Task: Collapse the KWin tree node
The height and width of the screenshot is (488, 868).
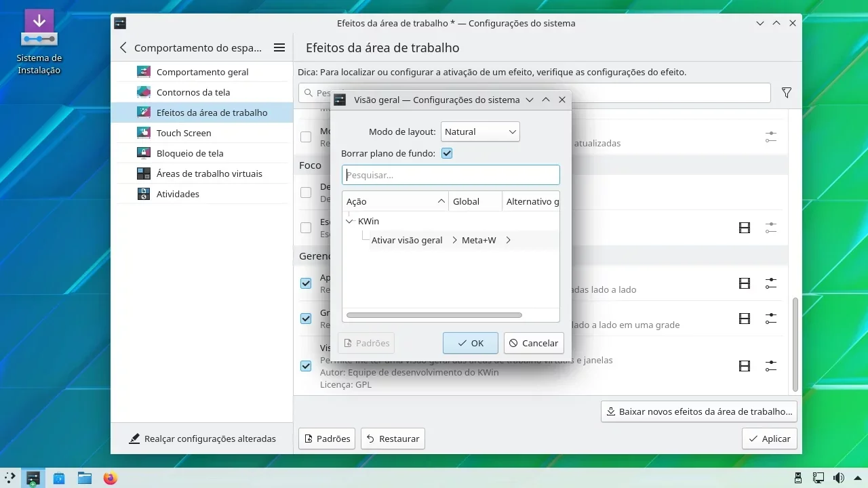Action: point(350,221)
